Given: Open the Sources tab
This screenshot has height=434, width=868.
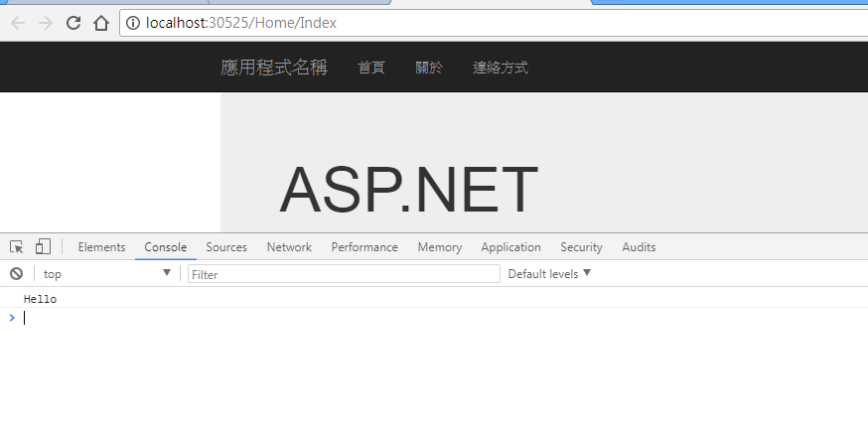Looking at the screenshot, I should [226, 247].
